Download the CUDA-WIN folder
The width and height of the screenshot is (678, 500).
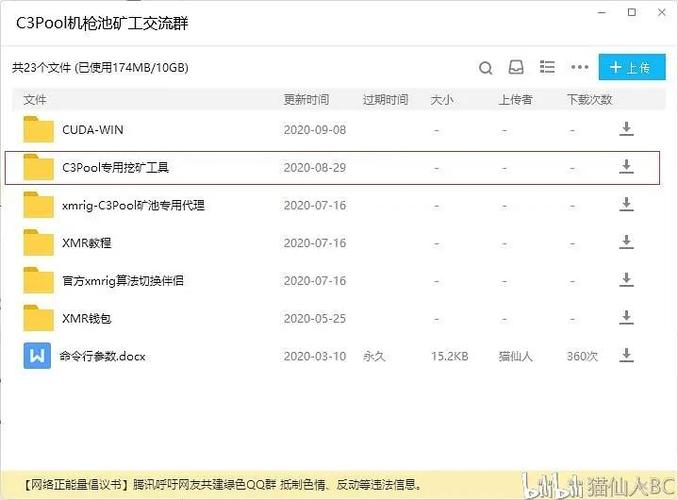626,129
